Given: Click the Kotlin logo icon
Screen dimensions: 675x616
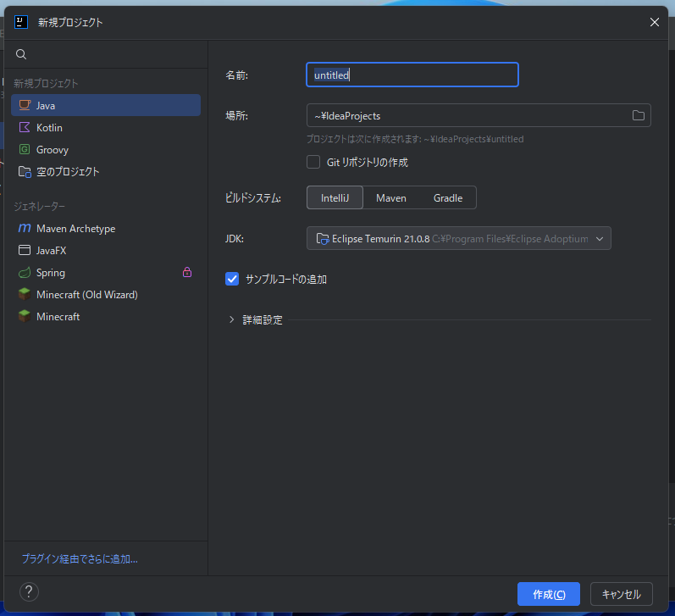Looking at the screenshot, I should pos(25,127).
